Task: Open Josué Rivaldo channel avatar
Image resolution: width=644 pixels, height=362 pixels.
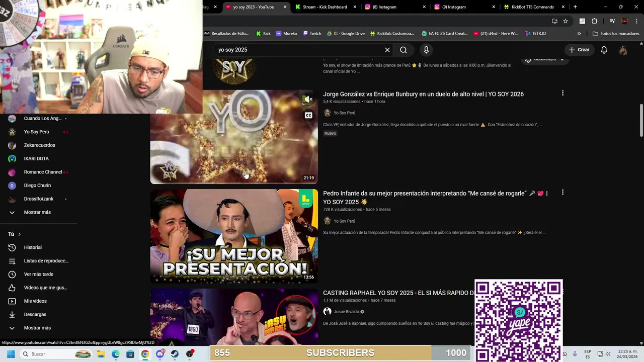Action: click(327, 311)
